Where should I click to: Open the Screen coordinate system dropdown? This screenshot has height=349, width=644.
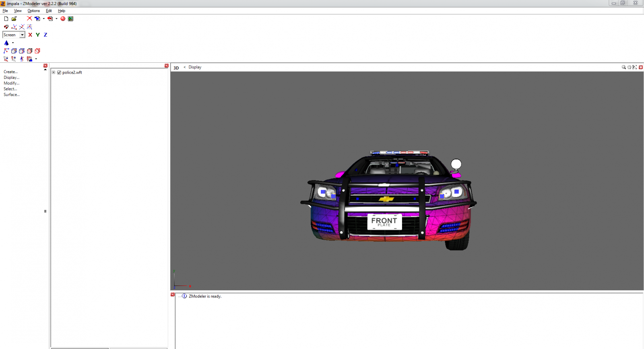click(22, 35)
